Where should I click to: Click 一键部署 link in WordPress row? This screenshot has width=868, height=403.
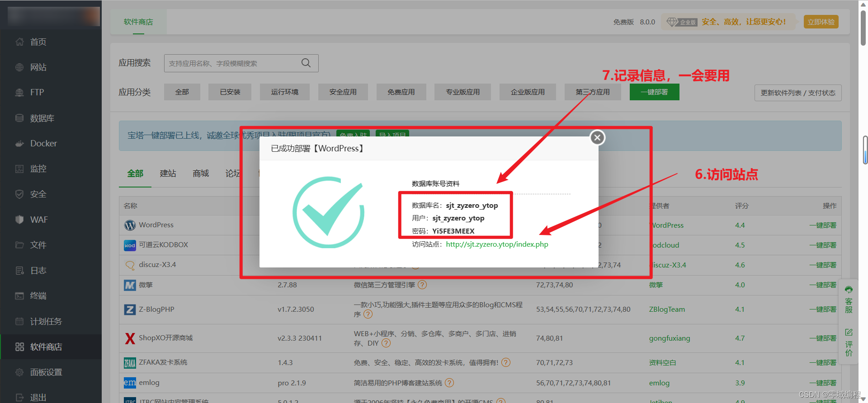coord(823,225)
